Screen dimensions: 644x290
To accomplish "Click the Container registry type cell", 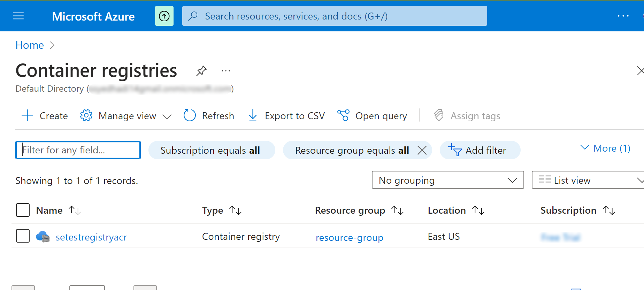I will (241, 237).
